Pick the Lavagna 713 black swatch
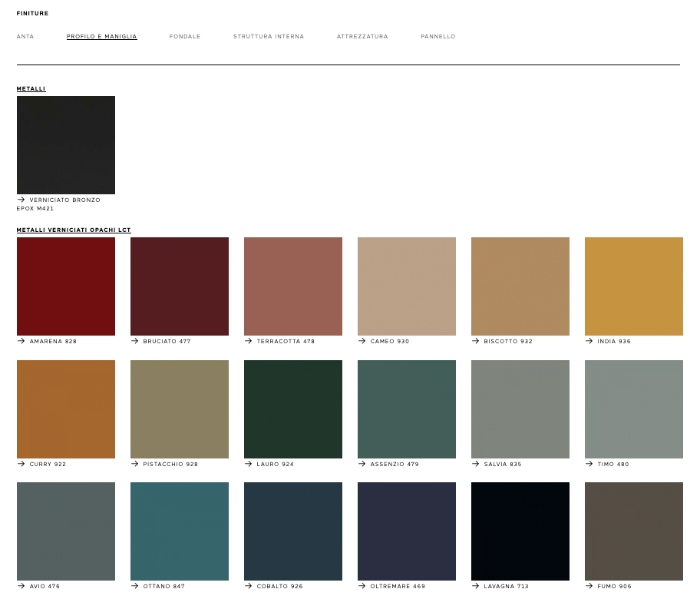The image size is (700, 599). point(520,531)
